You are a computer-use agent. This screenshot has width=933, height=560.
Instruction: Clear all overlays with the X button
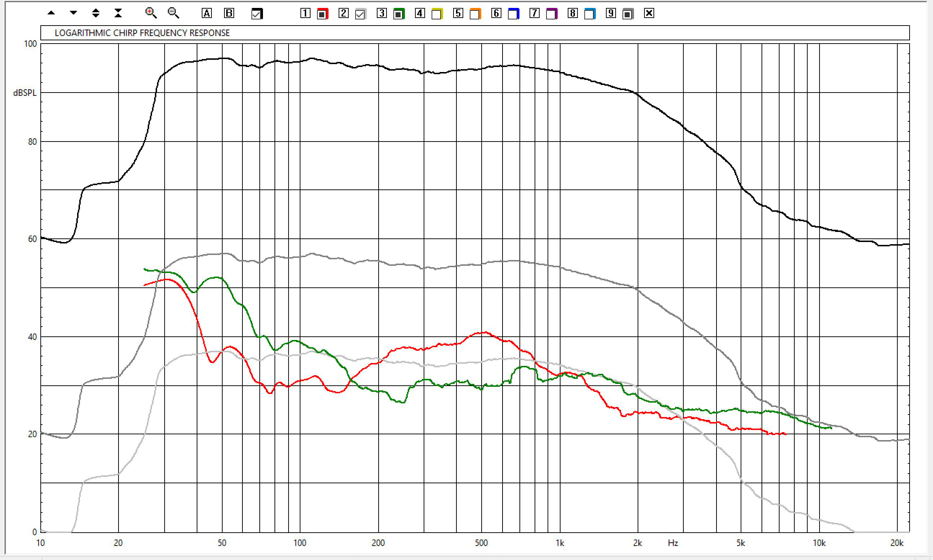click(649, 13)
